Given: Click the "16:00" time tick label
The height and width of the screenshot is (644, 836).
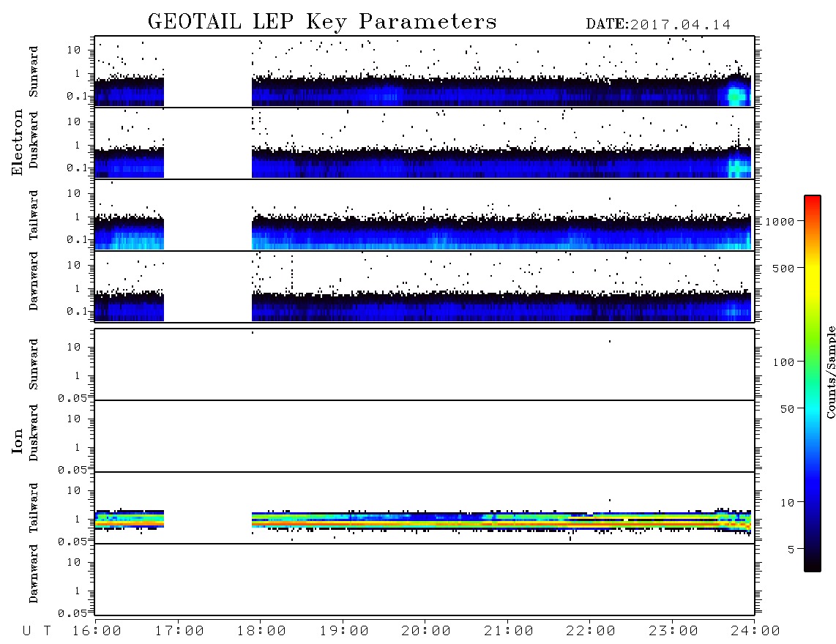Looking at the screenshot, I should click(x=97, y=632).
